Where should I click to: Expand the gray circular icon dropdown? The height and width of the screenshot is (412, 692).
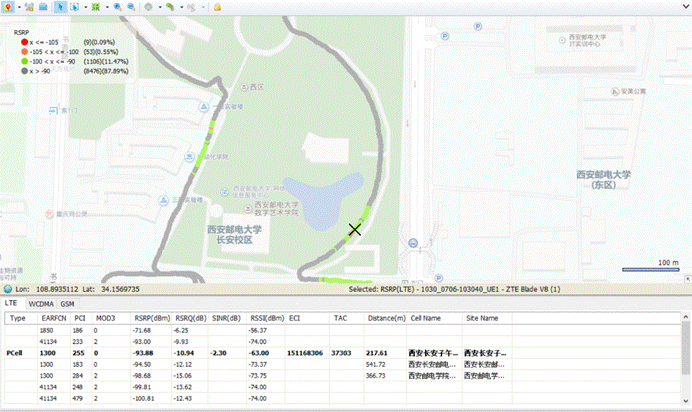(x=160, y=7)
